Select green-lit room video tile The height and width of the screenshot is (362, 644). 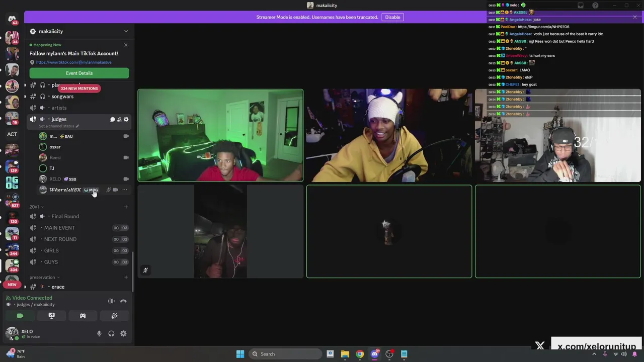coord(220,135)
